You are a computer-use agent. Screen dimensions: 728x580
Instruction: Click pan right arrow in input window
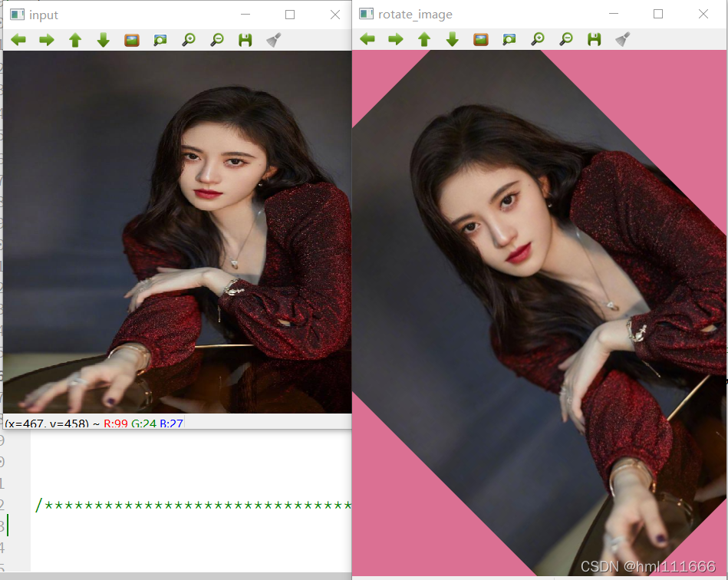[x=47, y=40]
